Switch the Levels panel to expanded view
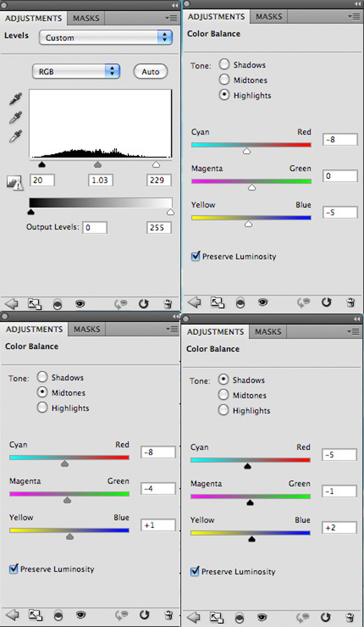This screenshot has width=364, height=627. coord(35,304)
